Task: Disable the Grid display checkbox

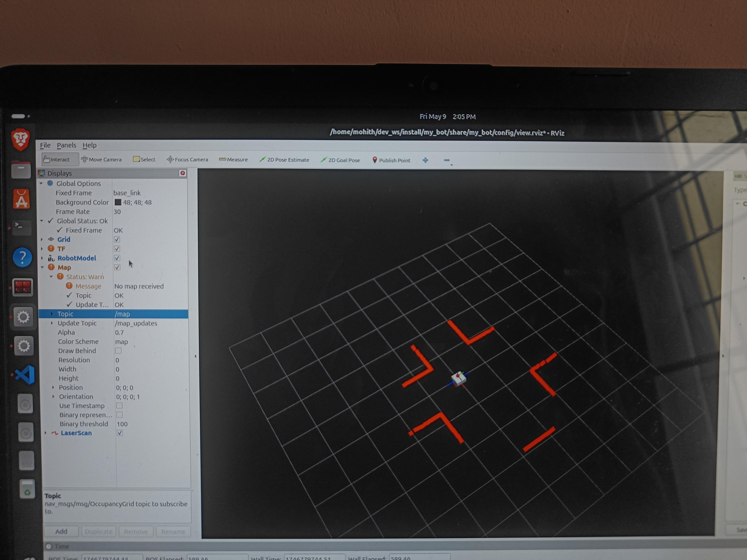Action: coord(117,239)
